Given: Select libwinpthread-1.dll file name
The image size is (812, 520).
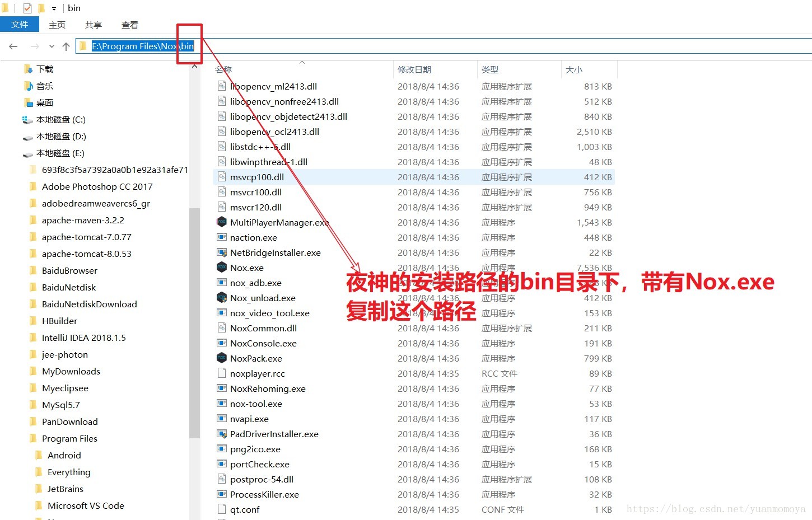Looking at the screenshot, I should (x=269, y=162).
